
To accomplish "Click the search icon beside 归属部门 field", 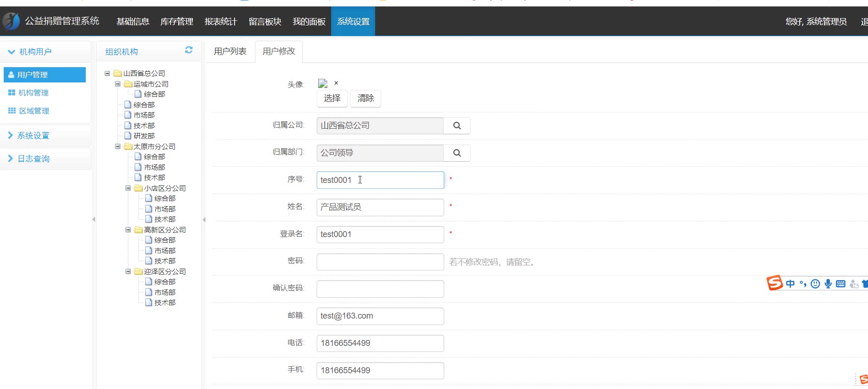I will [x=457, y=153].
